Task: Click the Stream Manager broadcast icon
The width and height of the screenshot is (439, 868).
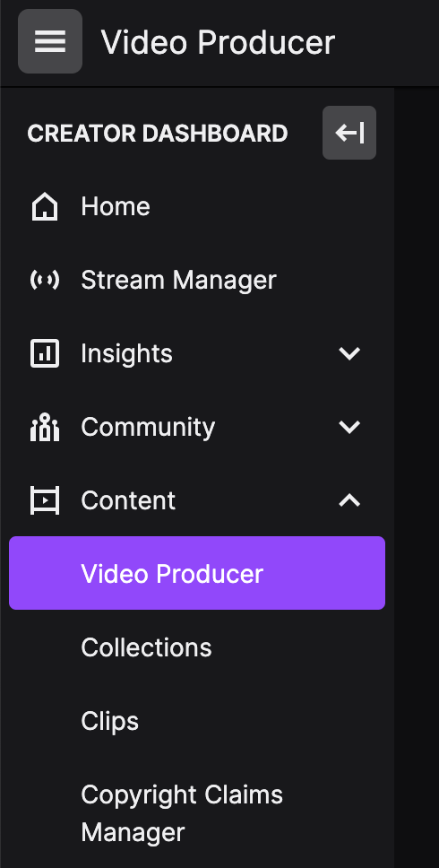Action: coord(45,280)
